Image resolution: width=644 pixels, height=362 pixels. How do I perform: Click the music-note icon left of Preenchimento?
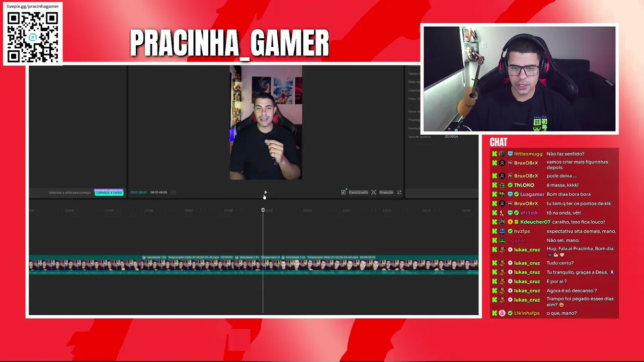point(343,192)
